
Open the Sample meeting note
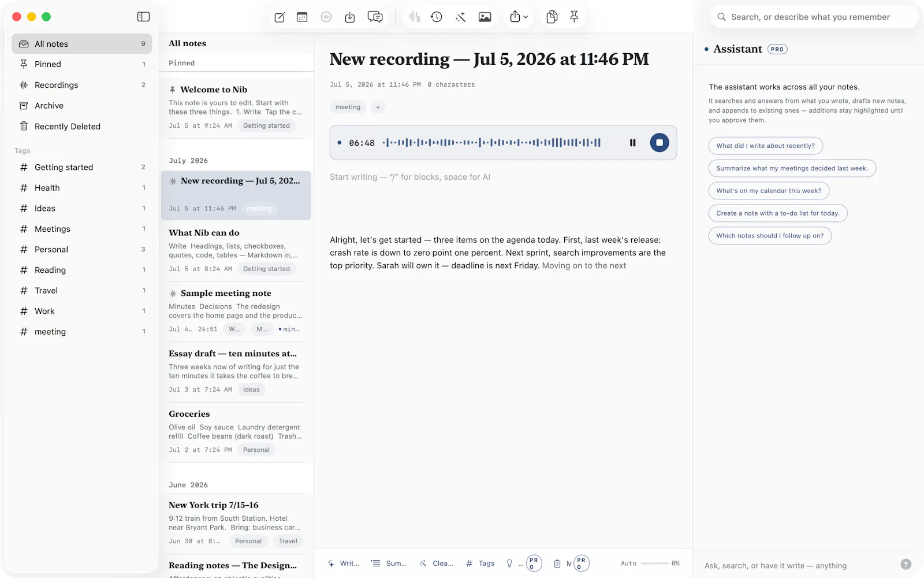[236, 312]
